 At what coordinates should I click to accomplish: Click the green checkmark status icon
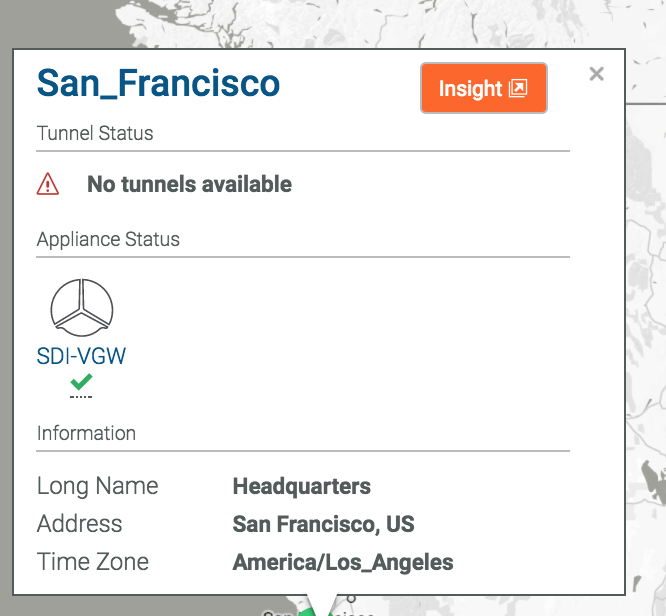[x=82, y=380]
